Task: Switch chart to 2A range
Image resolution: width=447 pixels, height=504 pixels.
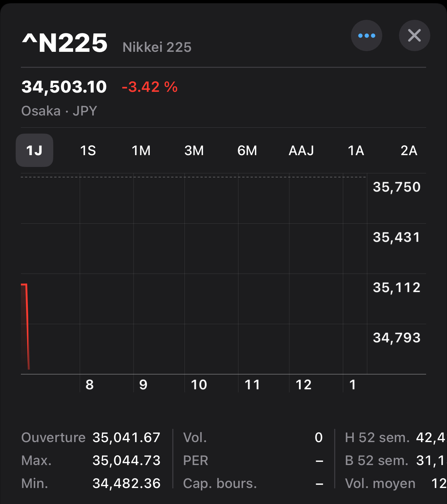Action: [409, 150]
